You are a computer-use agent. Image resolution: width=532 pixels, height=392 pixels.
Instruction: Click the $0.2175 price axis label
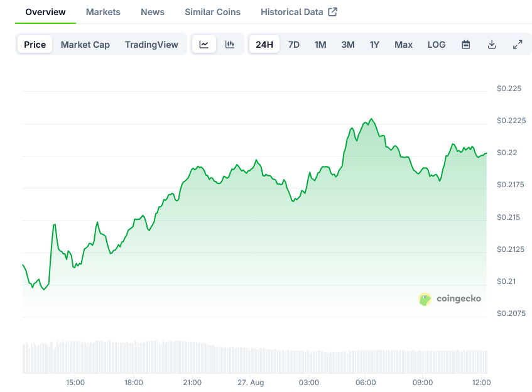pos(510,185)
